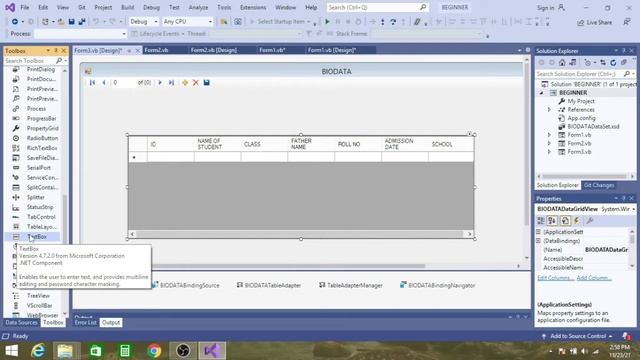Click the NAME OF STUDENT column header
Screen dimensions: 640x360
[x=218, y=144]
